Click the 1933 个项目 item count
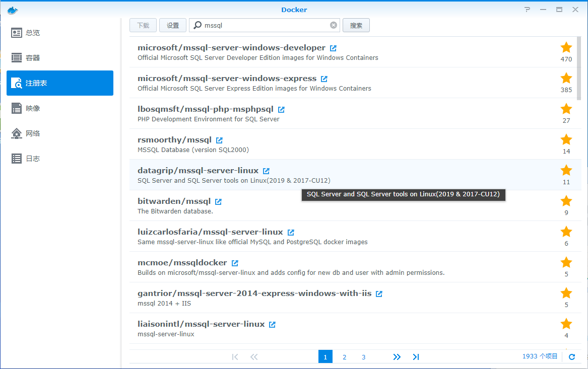Image resolution: width=588 pixels, height=369 pixels. (x=540, y=356)
